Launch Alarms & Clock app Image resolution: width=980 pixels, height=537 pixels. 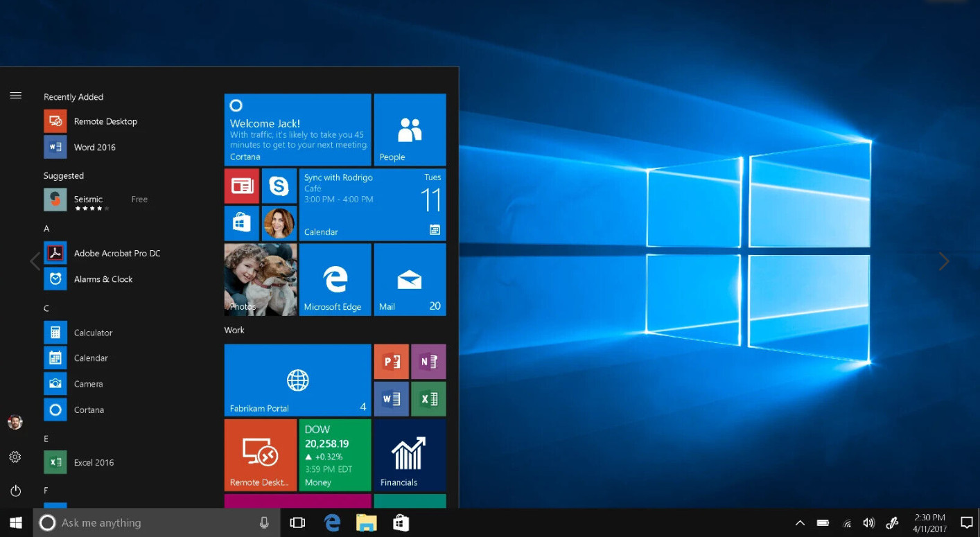(89, 279)
